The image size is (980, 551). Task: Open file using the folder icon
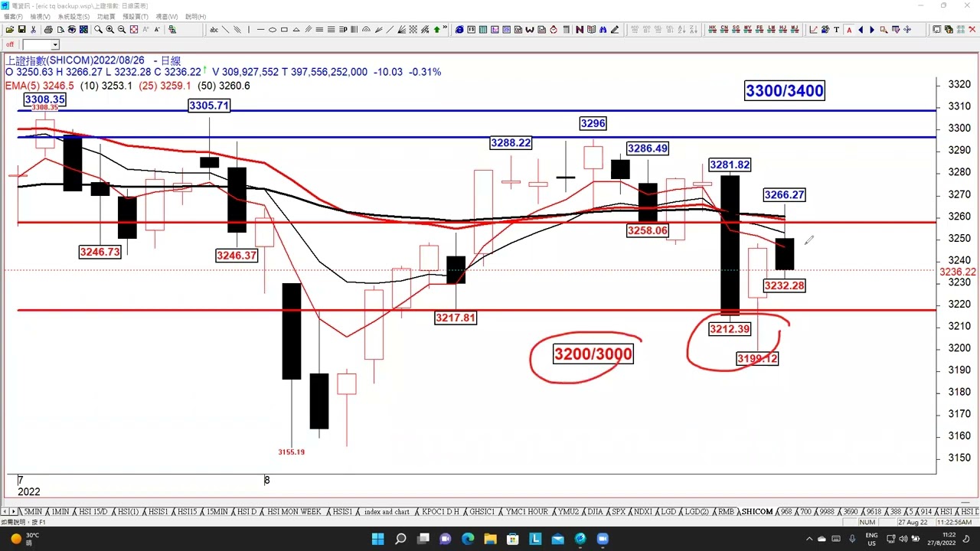point(9,30)
